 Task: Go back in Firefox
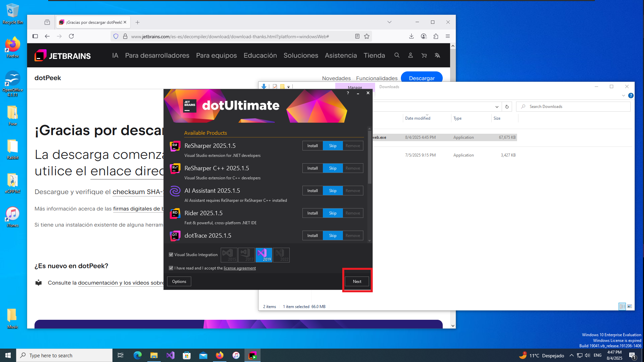point(47,36)
